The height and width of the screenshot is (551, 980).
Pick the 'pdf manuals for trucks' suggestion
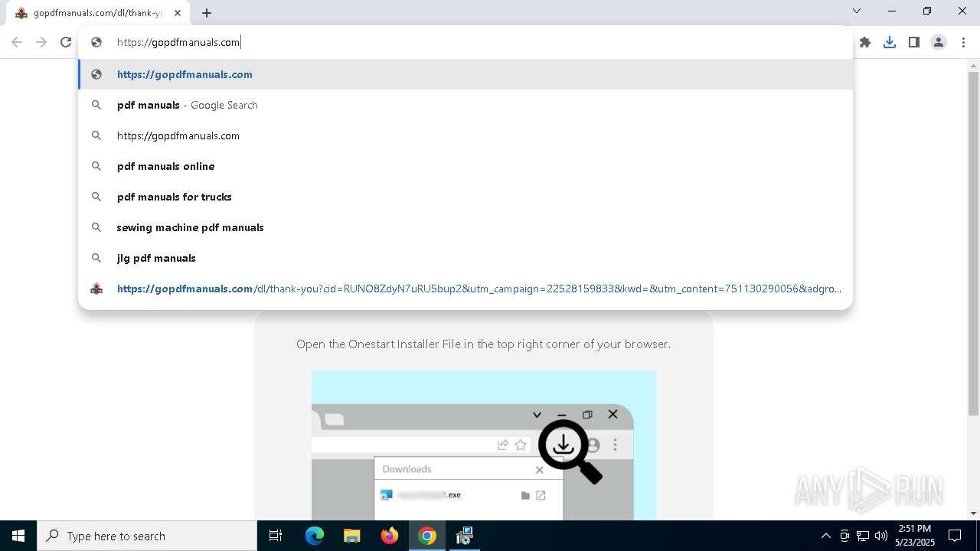(x=465, y=197)
